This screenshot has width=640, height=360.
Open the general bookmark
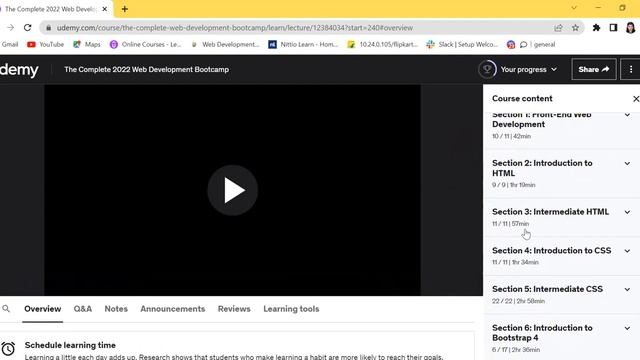pos(538,44)
